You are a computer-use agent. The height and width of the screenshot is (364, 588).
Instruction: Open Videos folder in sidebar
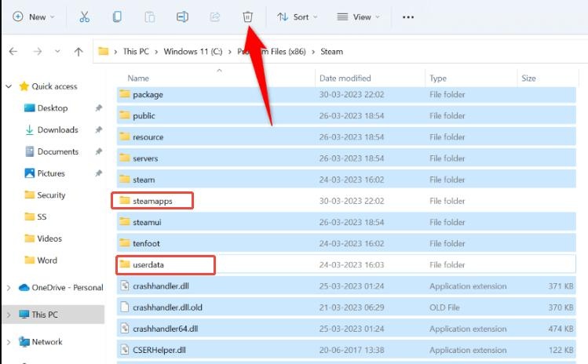pos(49,238)
